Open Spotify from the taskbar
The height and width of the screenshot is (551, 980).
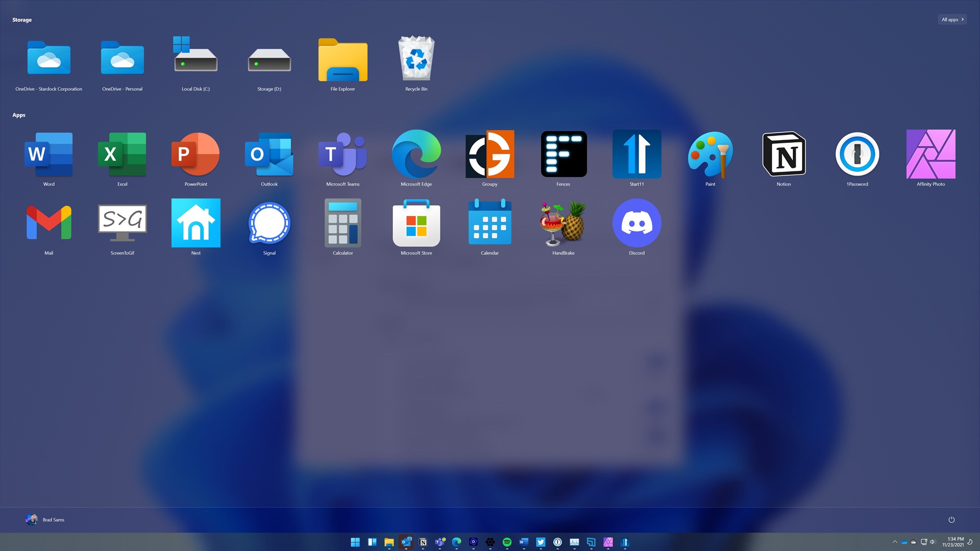click(507, 542)
